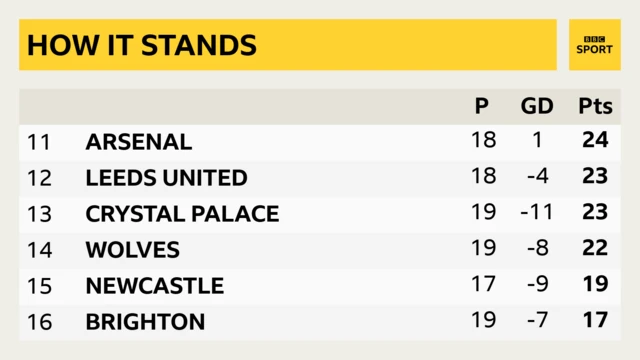Click position number 16
The width and height of the screenshot is (640, 360).
point(40,322)
